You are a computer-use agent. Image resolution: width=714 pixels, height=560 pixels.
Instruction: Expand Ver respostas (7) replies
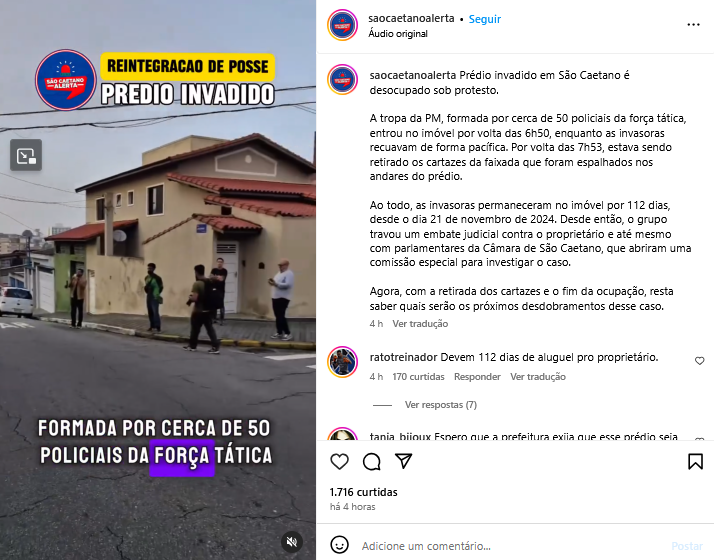[440, 405]
